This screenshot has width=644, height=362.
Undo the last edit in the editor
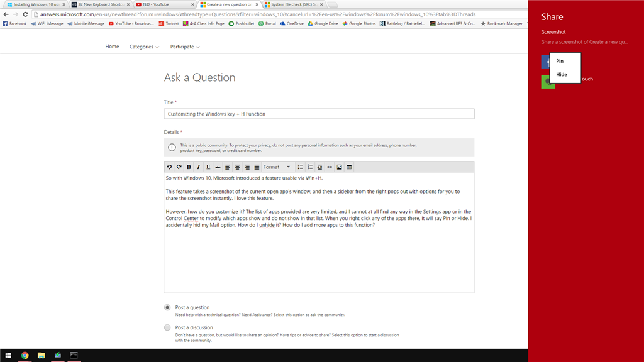pyautogui.click(x=169, y=167)
